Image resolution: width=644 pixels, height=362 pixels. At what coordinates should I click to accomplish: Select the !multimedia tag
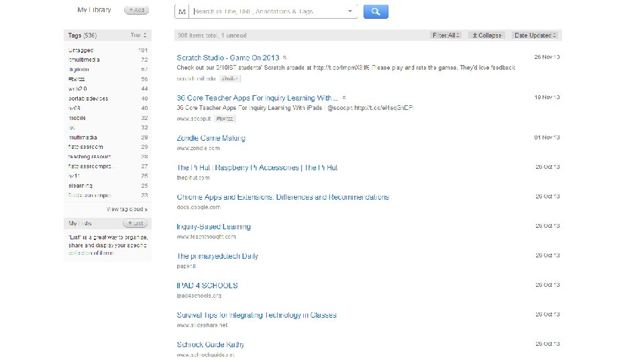coord(84,60)
